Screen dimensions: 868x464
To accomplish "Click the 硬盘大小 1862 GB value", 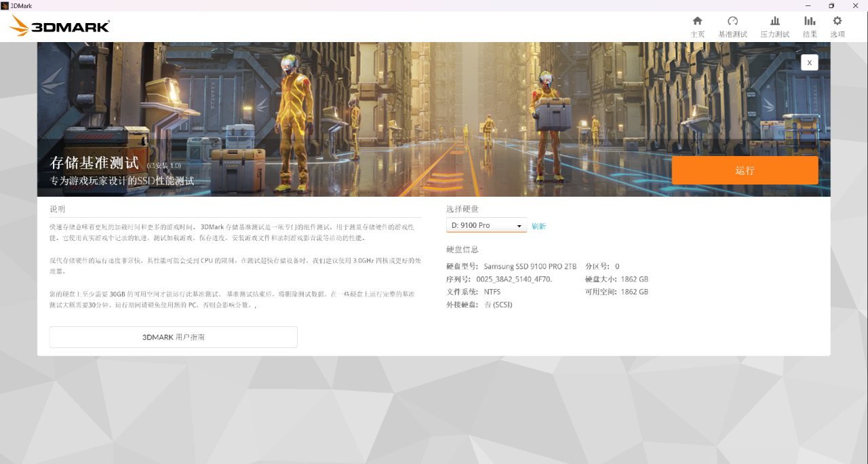I will 634,279.
